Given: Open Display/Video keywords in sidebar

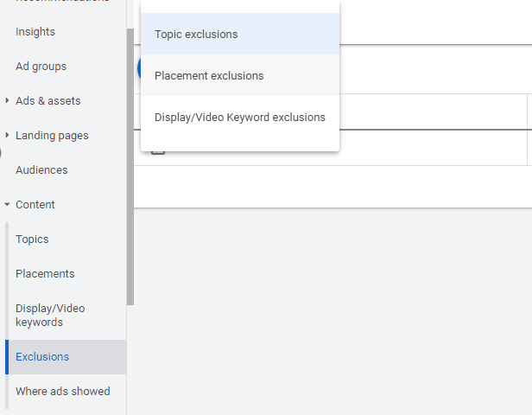Looking at the screenshot, I should point(50,316).
